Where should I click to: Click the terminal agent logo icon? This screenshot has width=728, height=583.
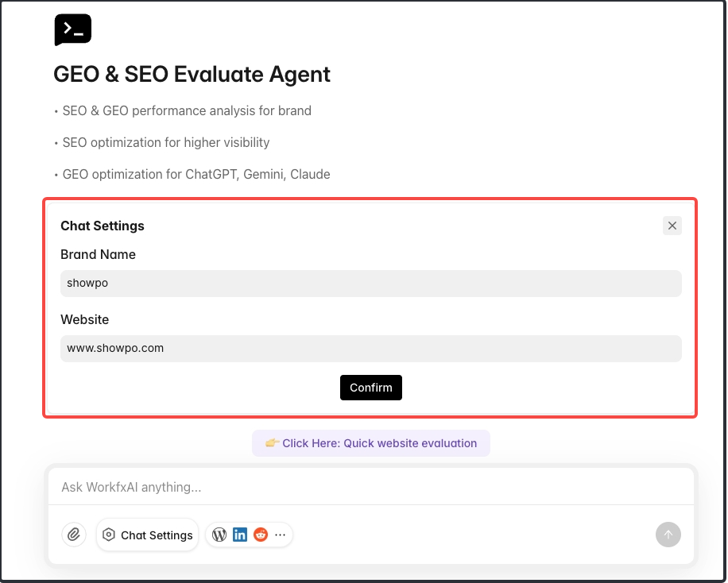(72, 30)
